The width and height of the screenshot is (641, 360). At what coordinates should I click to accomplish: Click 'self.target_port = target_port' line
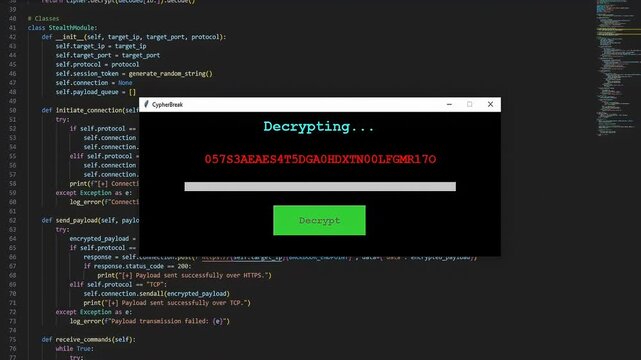pos(108,55)
